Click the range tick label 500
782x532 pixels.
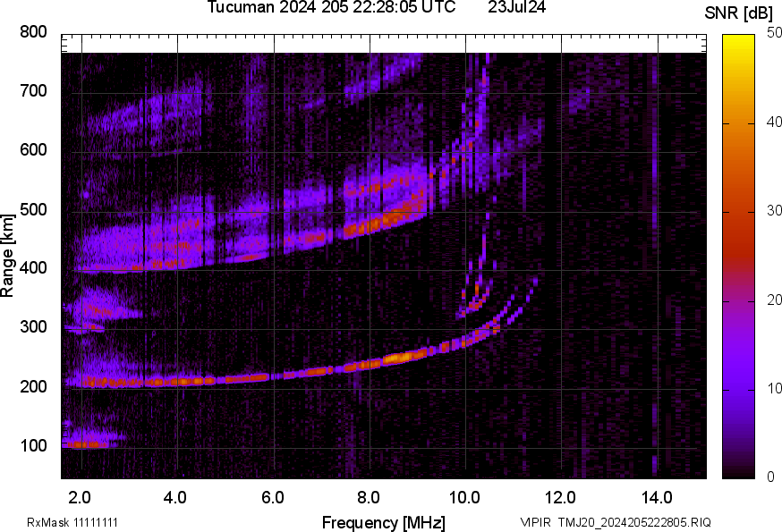click(x=33, y=209)
